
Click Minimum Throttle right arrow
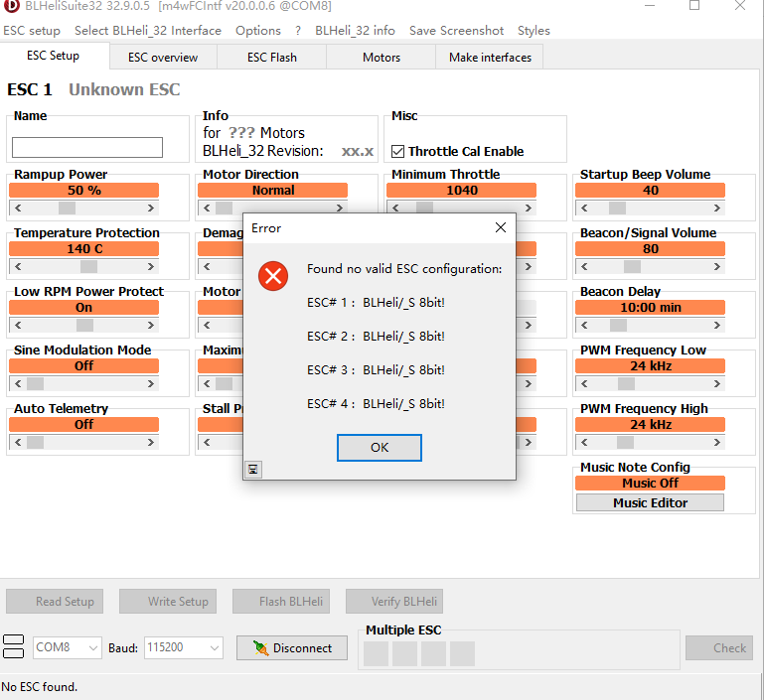point(529,208)
